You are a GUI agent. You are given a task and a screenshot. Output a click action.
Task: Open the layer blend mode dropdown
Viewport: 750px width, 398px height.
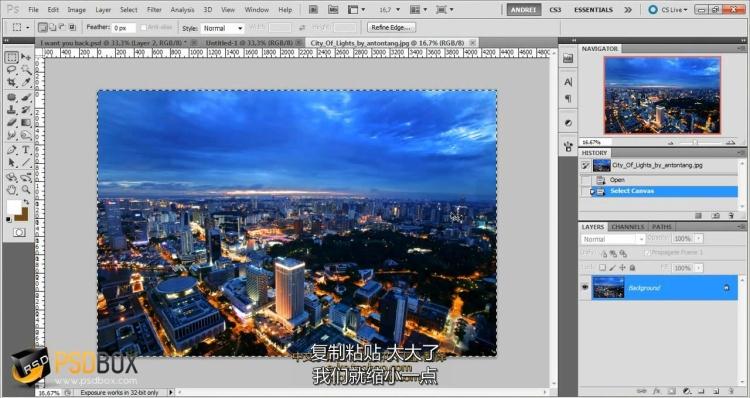613,239
